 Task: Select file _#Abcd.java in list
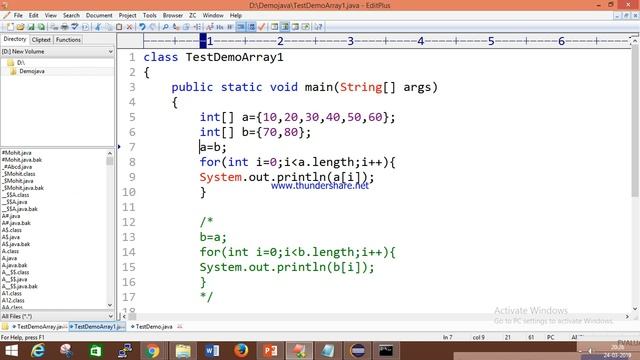pos(17,167)
